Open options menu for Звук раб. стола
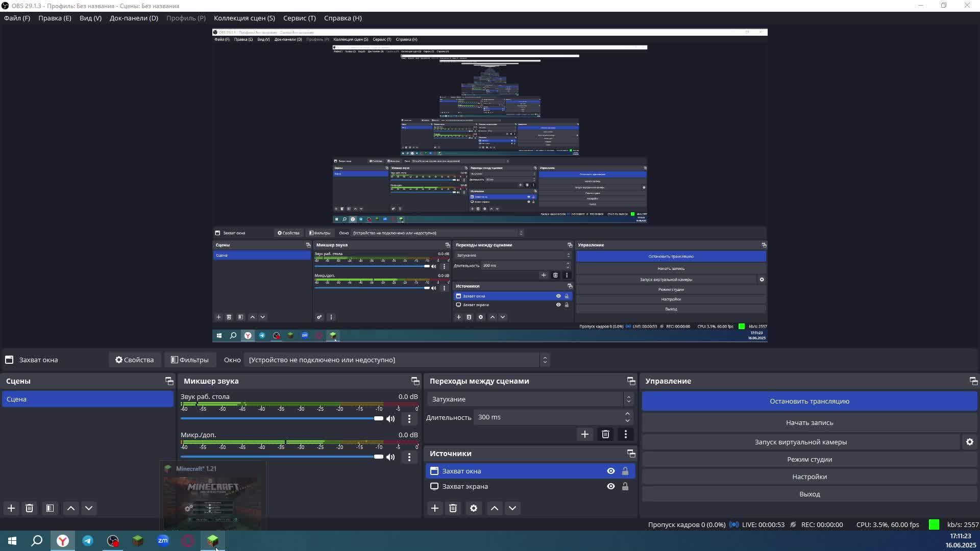The height and width of the screenshot is (551, 980). pos(409,419)
